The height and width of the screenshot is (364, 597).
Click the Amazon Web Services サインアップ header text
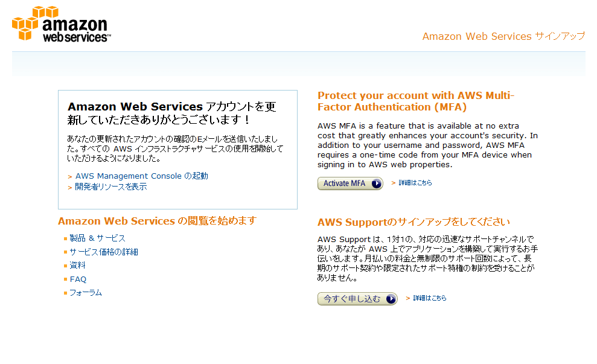(x=503, y=36)
